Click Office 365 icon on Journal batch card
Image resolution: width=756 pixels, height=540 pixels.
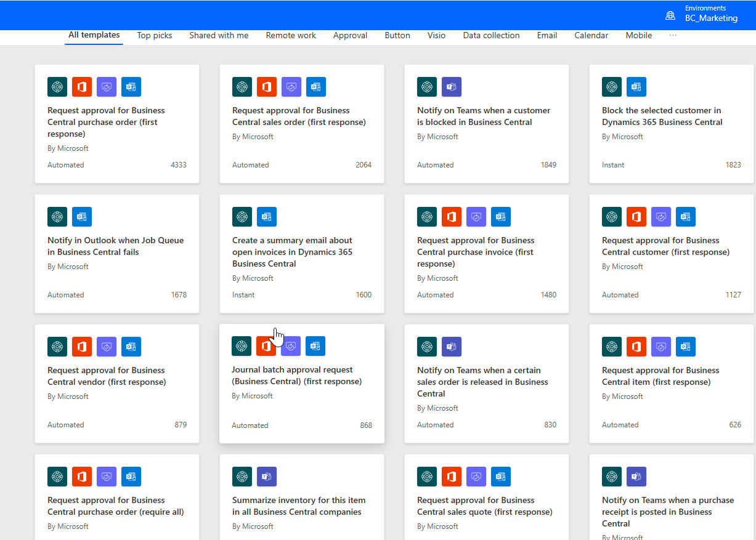coord(266,346)
